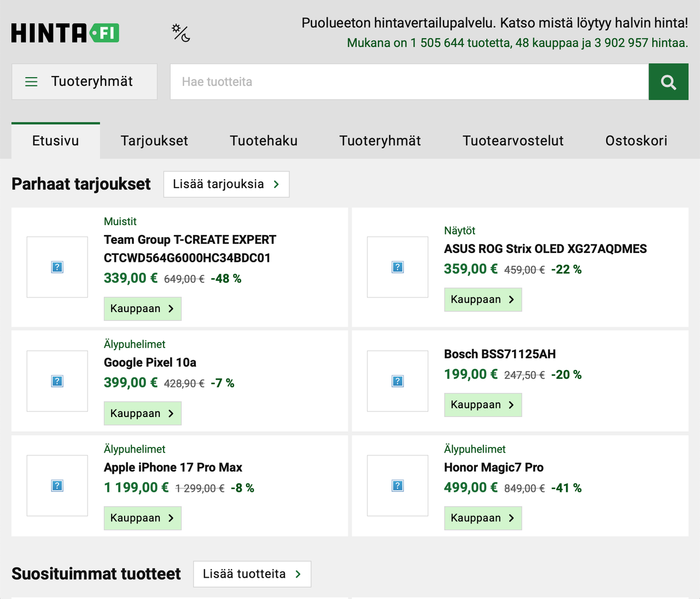
Task: Open the ASUS ROG Strix OLED XG27AQDMES title
Action: 545,249
